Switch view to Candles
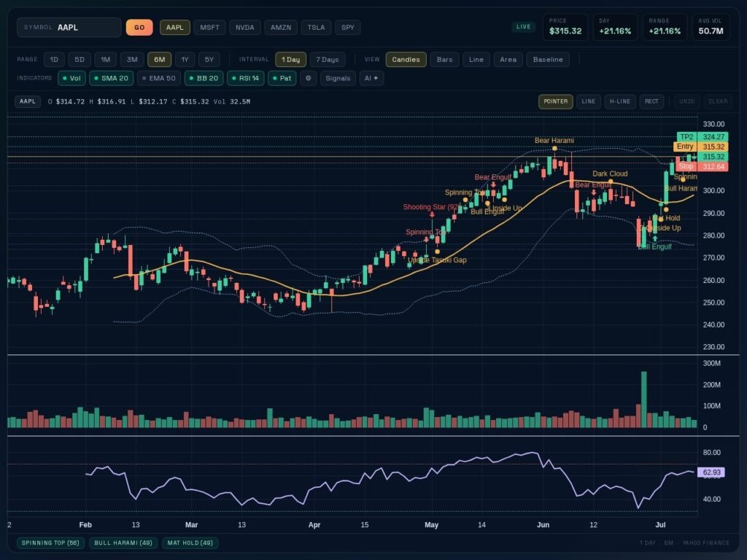Viewport: 747px width, 560px height. tap(406, 60)
